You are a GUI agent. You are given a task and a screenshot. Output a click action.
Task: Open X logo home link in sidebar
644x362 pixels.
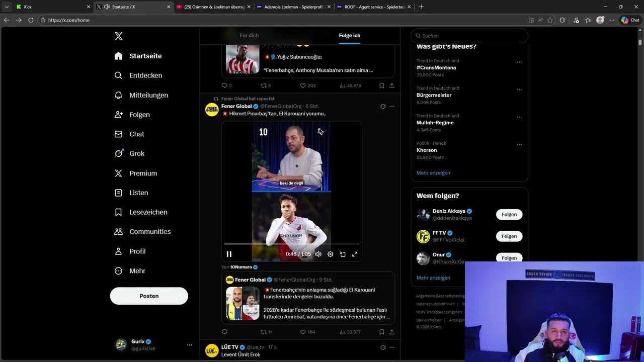tap(119, 36)
